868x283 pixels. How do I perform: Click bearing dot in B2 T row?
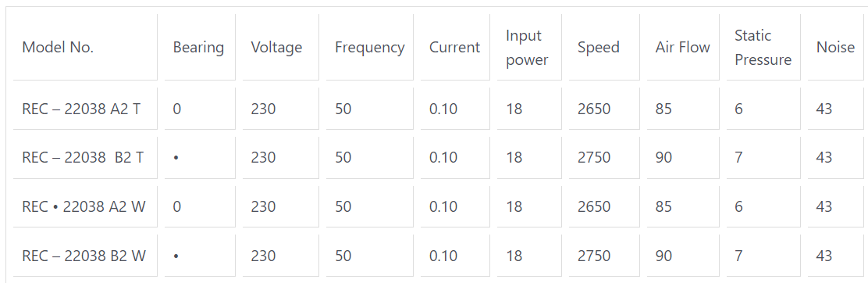point(176,158)
